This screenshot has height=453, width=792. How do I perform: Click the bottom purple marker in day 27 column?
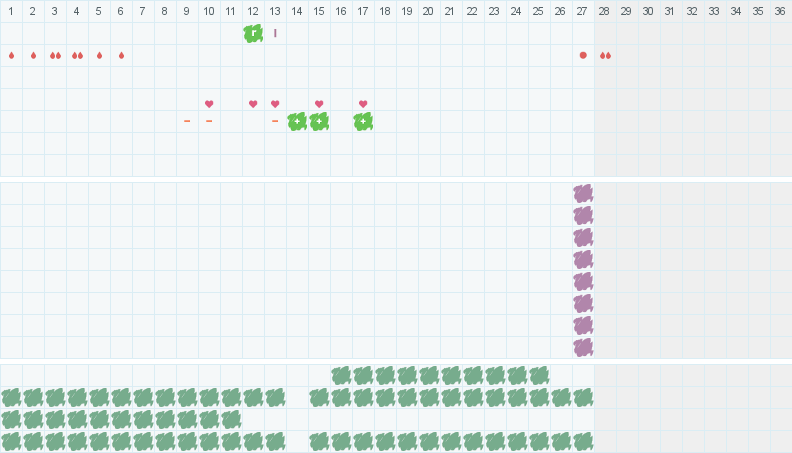coord(583,347)
